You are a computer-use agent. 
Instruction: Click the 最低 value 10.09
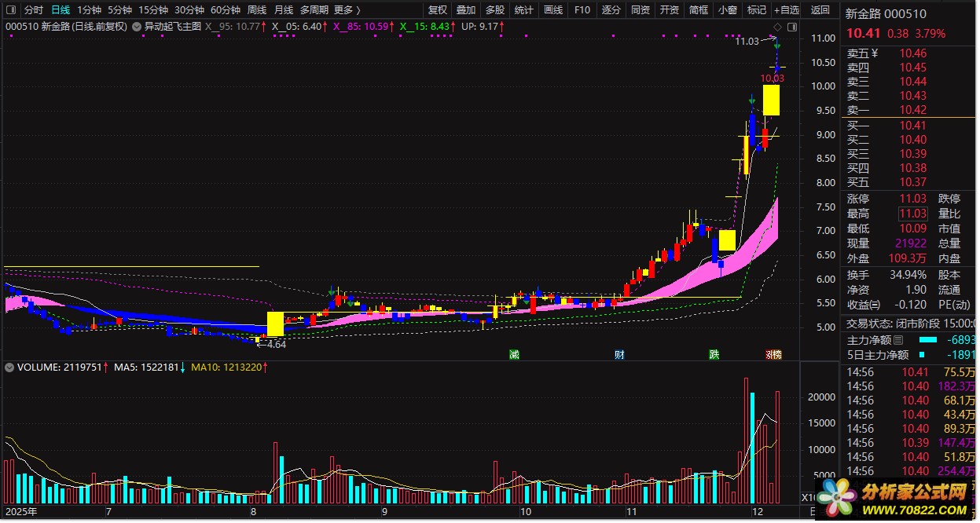(x=913, y=229)
